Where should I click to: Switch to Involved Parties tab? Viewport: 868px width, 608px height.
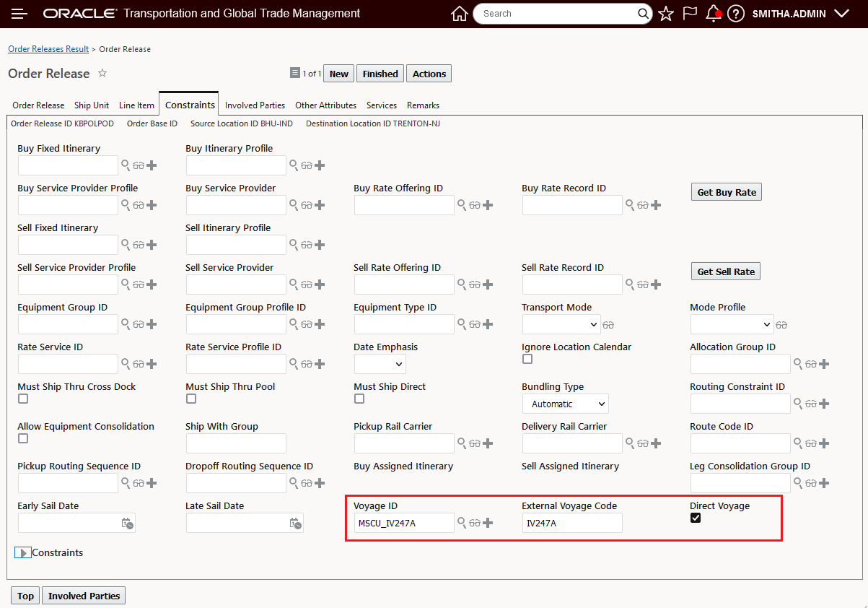tap(255, 105)
